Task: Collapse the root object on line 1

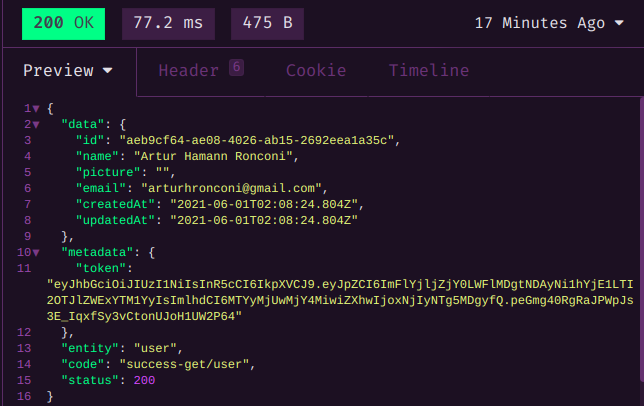Action: click(x=36, y=109)
